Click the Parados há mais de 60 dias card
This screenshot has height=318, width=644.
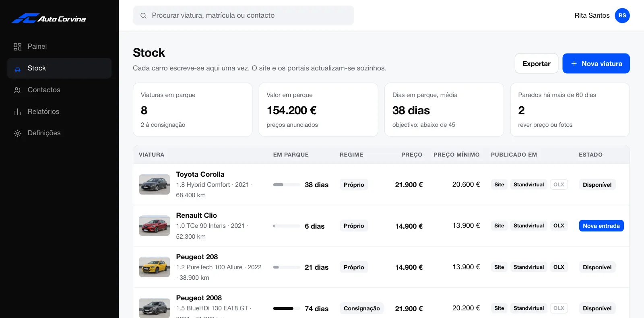(570, 110)
